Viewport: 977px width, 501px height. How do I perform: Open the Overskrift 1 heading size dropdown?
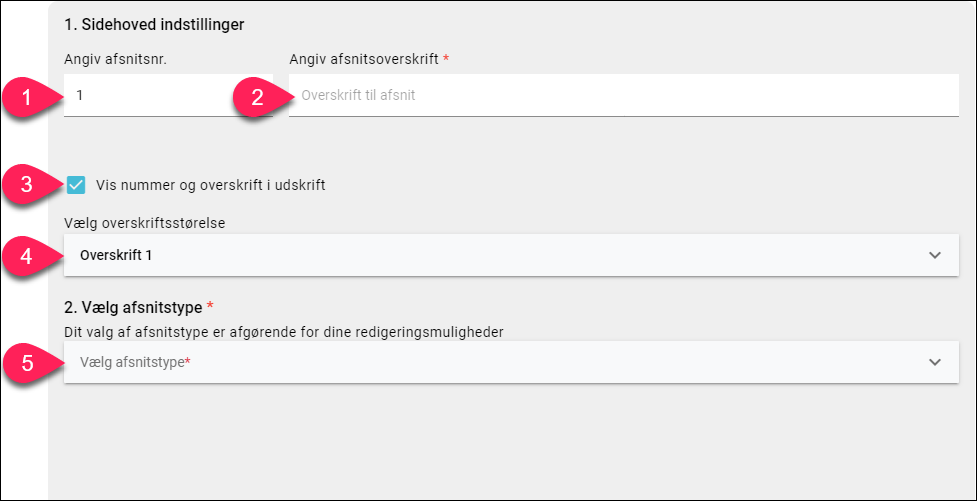point(511,255)
